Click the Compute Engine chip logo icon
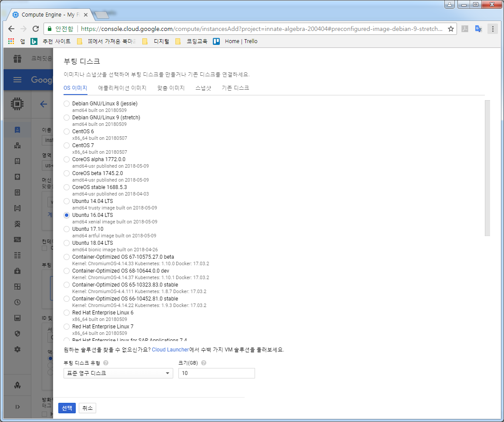Screen dimensions: 504x422 (x=17, y=104)
